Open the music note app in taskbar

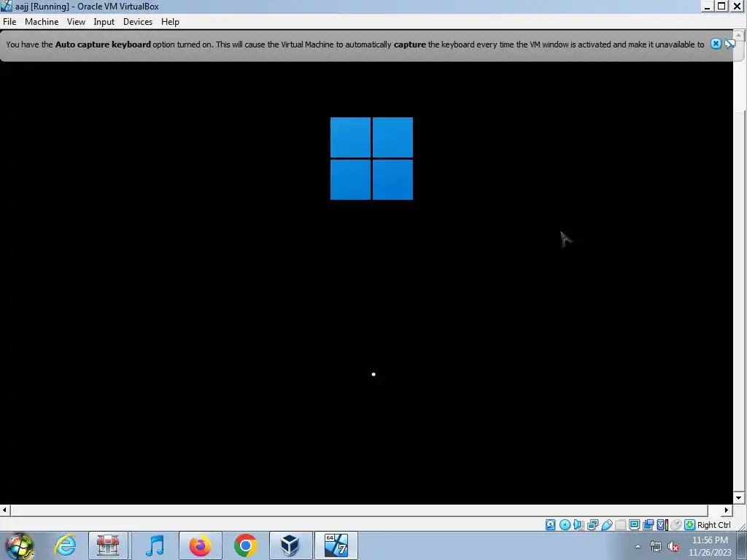click(x=155, y=545)
